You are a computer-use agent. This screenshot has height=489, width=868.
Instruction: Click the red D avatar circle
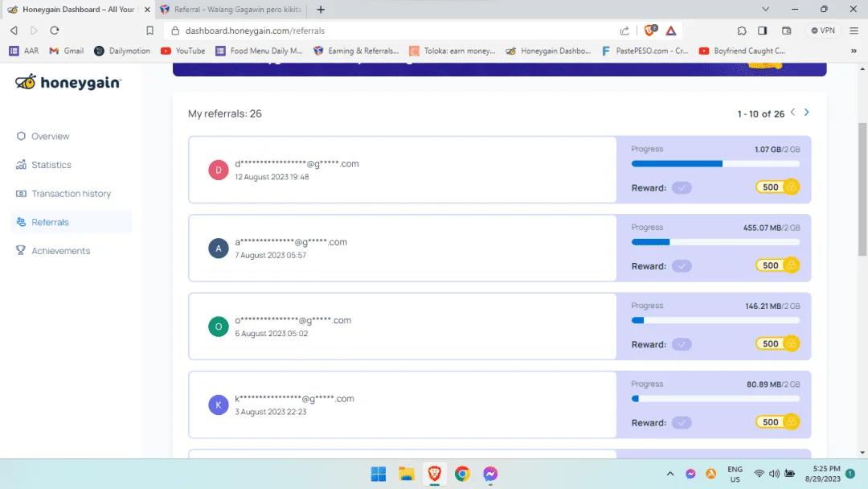coord(219,170)
